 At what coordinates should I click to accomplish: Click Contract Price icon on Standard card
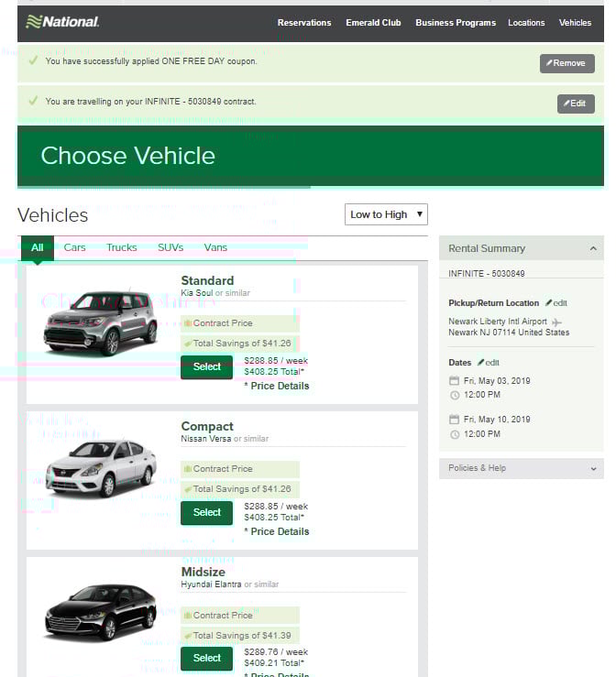tap(188, 323)
